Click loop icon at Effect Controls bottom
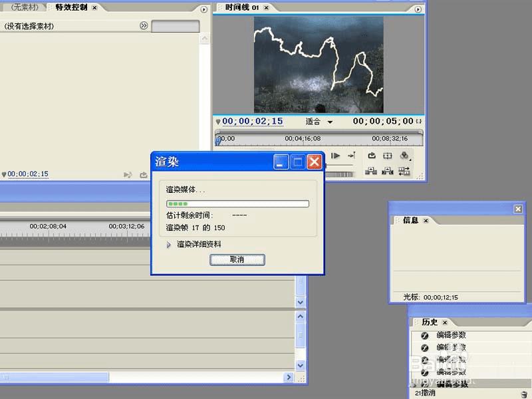 pos(144,175)
